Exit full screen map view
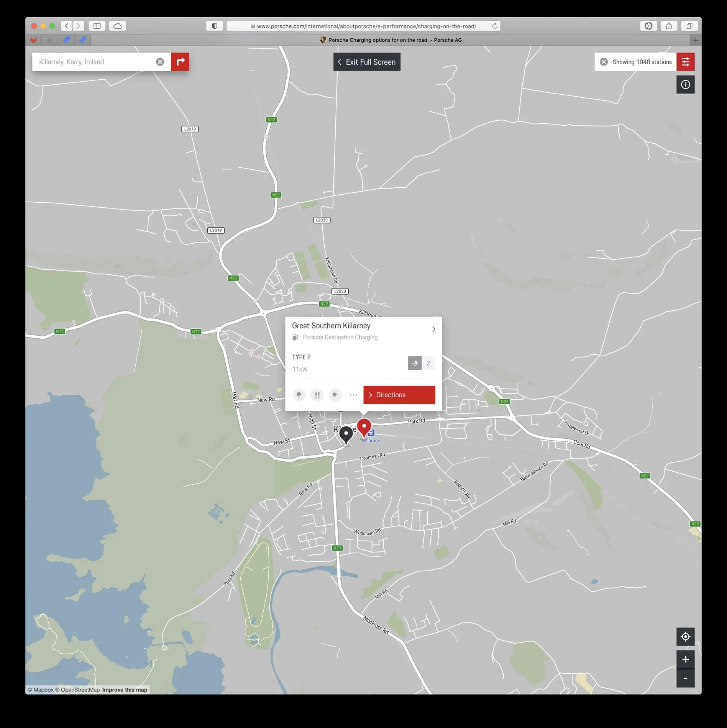Image resolution: width=727 pixels, height=728 pixels. coord(367,62)
